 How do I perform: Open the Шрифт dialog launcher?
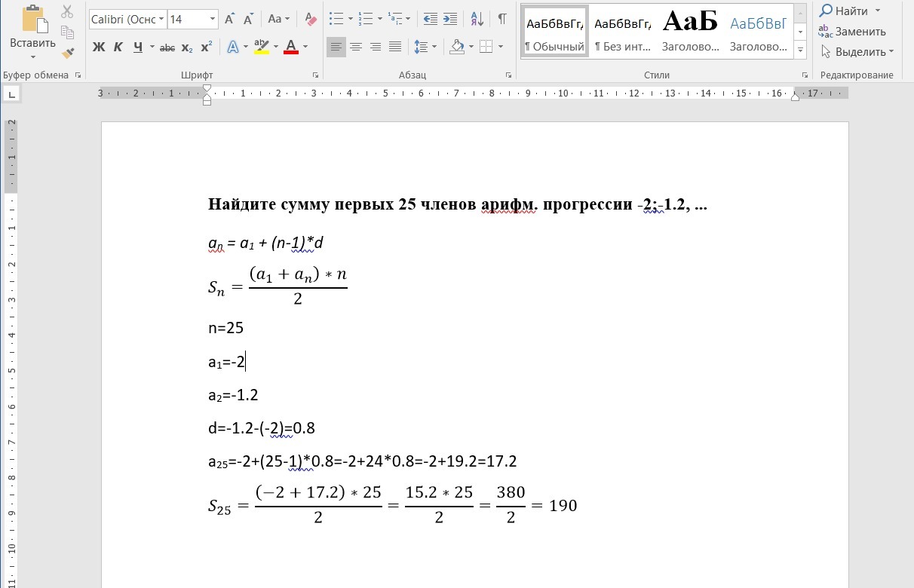click(x=315, y=75)
